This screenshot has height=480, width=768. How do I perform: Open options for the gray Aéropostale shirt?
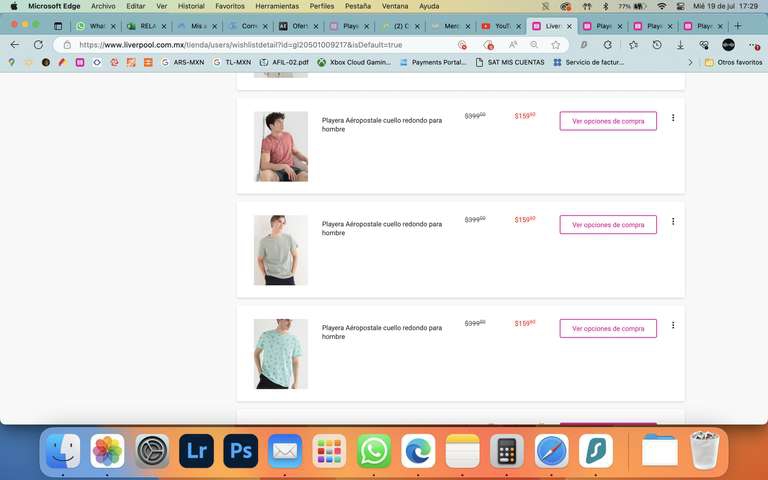pyautogui.click(x=673, y=221)
